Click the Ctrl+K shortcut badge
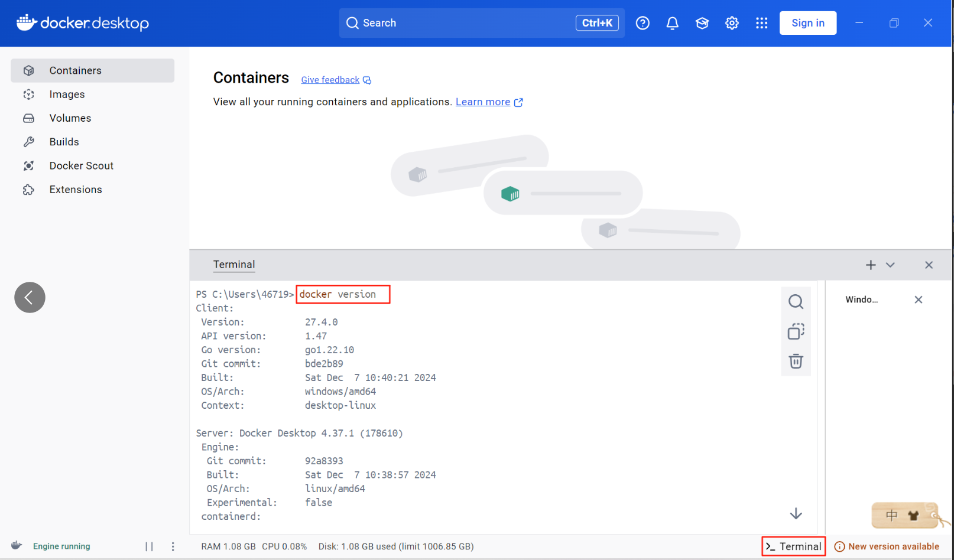 [x=597, y=23]
